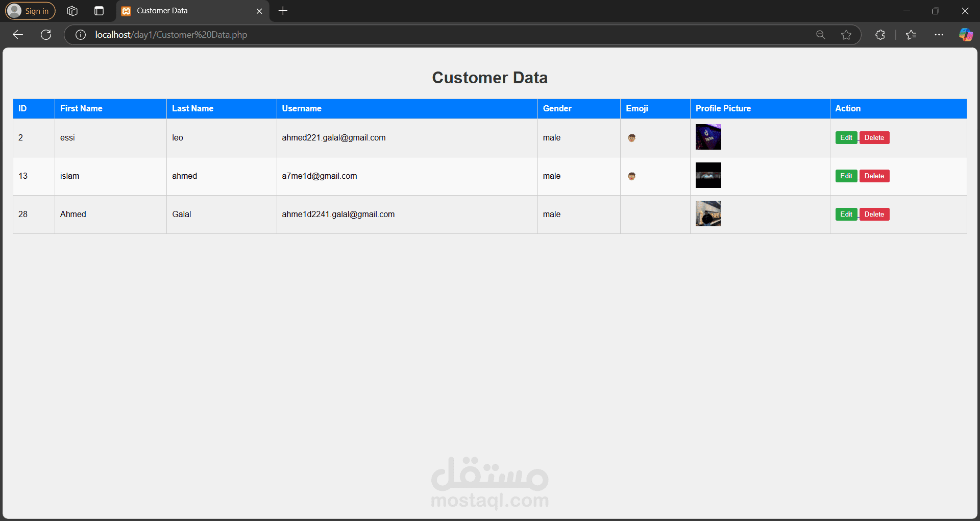Click the Profile Picture column header

[x=760, y=109]
